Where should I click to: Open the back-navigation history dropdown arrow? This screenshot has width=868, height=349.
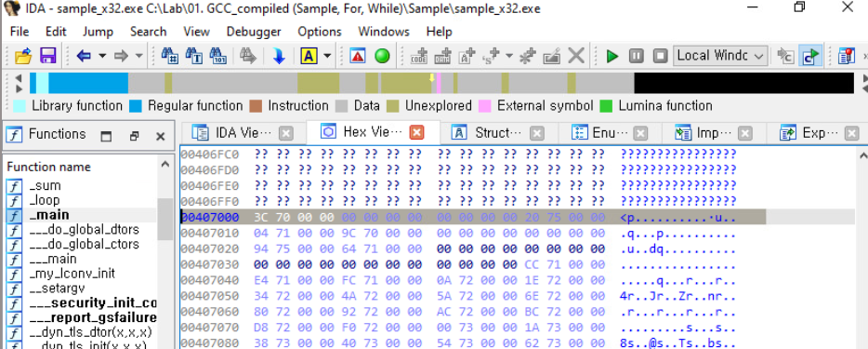102,56
